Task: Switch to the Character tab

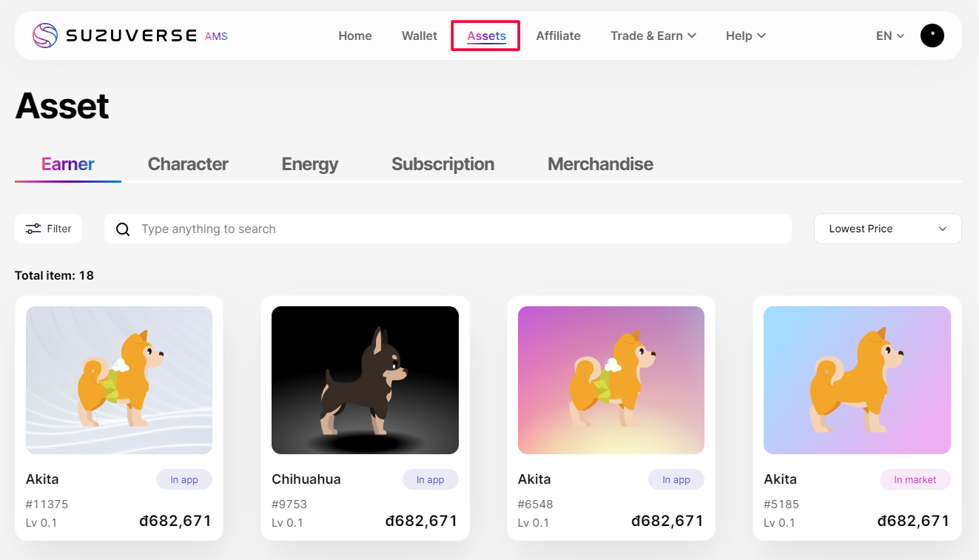Action: [x=187, y=164]
